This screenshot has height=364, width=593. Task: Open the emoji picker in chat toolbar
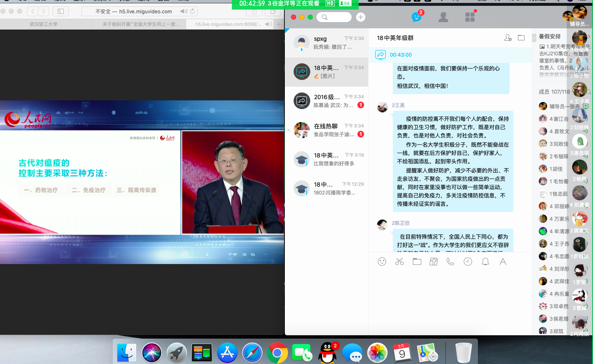click(382, 262)
